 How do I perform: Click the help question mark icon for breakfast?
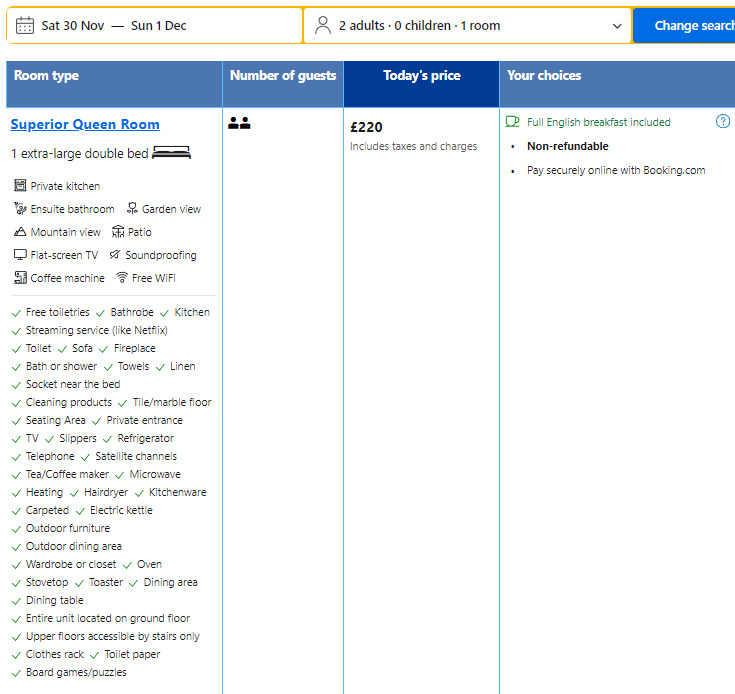coord(723,121)
